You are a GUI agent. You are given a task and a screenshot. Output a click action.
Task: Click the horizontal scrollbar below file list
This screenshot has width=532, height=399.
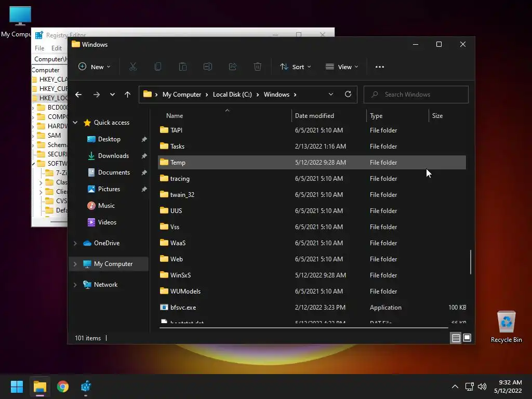pos(303,328)
